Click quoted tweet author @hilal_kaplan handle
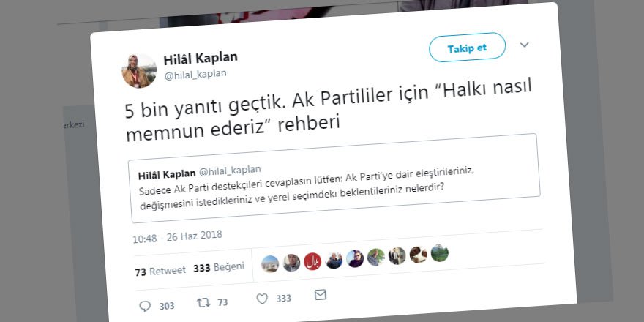644x322 pixels. point(230,171)
